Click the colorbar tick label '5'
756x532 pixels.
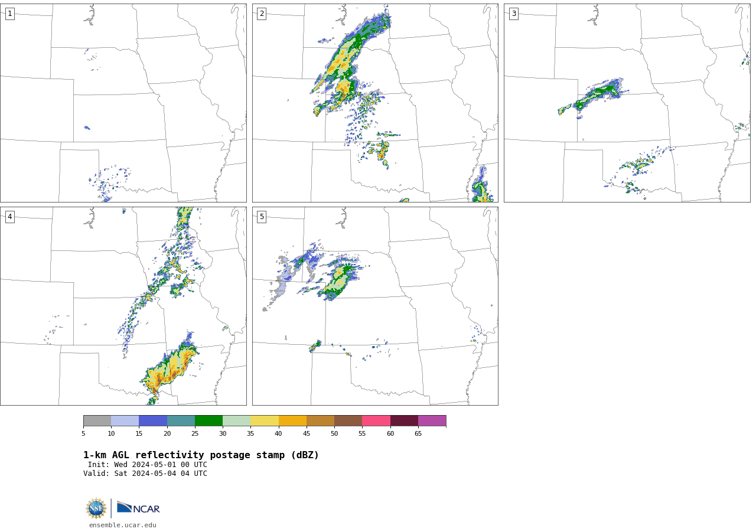pyautogui.click(x=83, y=434)
